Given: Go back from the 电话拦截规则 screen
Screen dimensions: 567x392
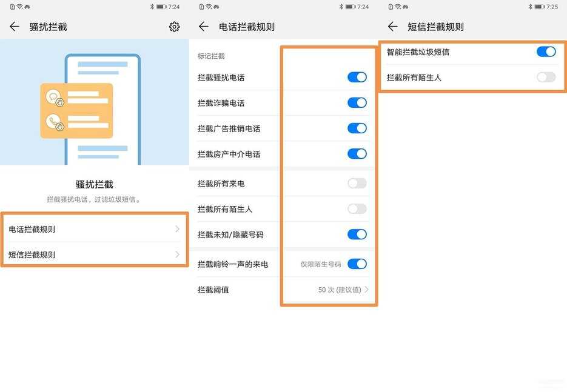Looking at the screenshot, I should (x=204, y=27).
